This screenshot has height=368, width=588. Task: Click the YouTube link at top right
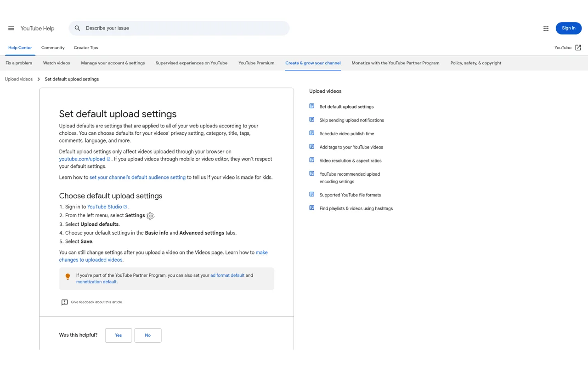[x=563, y=48]
